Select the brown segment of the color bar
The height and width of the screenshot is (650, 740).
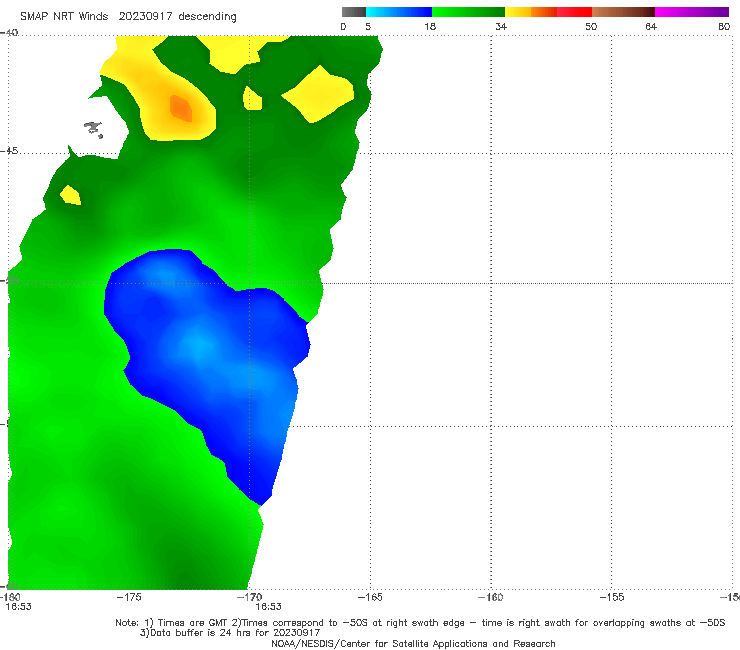click(623, 12)
